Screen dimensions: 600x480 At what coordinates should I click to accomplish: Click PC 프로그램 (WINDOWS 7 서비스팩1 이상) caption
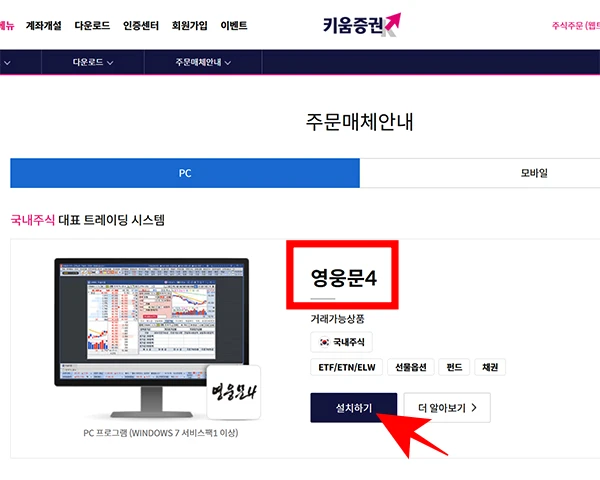[161, 433]
